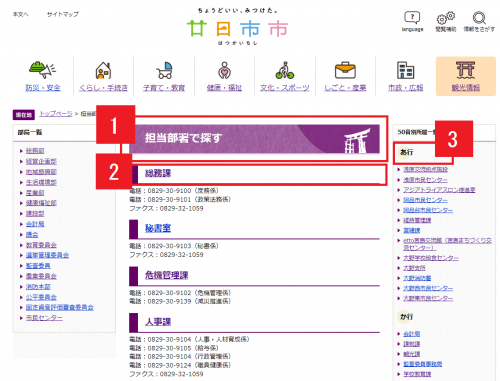
Task: Open the 子育て・教育 baby stroller icon
Action: pyautogui.click(x=164, y=70)
